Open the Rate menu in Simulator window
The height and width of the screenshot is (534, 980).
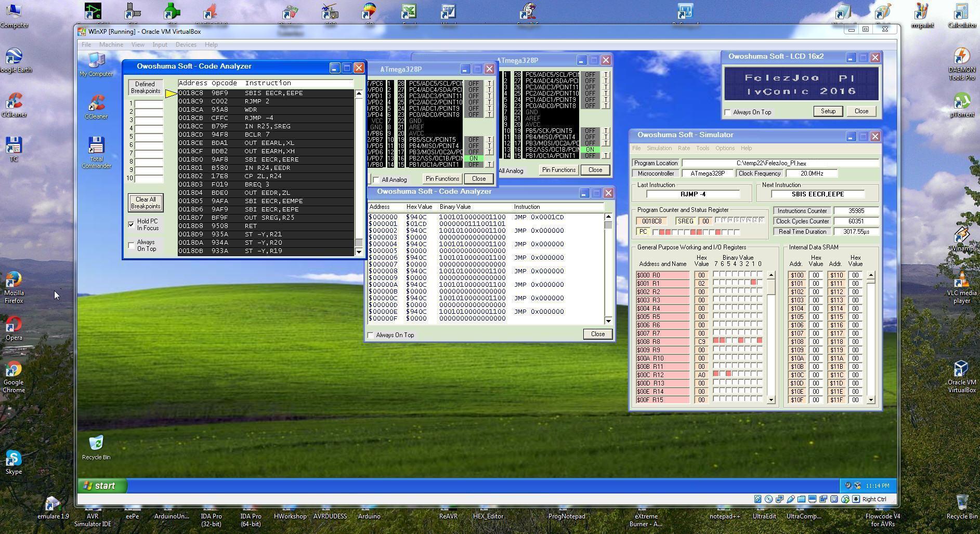coord(684,148)
